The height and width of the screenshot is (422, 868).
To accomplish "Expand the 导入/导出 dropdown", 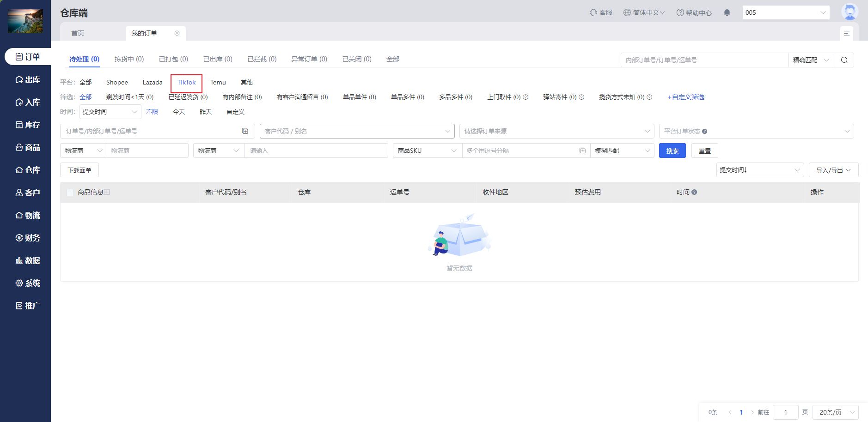I will (833, 170).
